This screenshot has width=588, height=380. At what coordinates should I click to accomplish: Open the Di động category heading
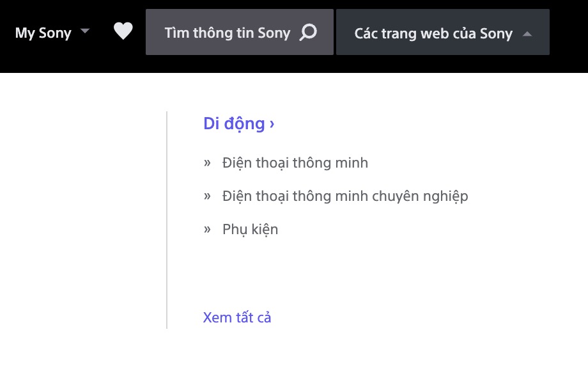pos(234,123)
